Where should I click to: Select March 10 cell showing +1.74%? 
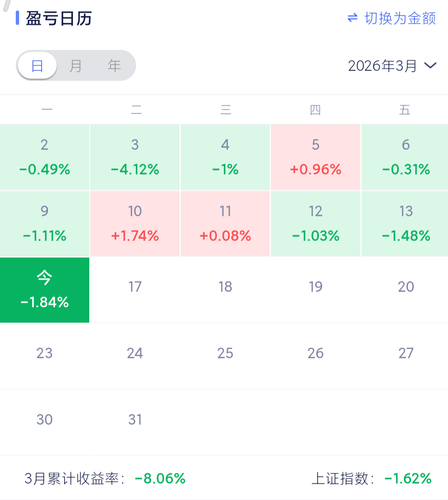point(135,223)
